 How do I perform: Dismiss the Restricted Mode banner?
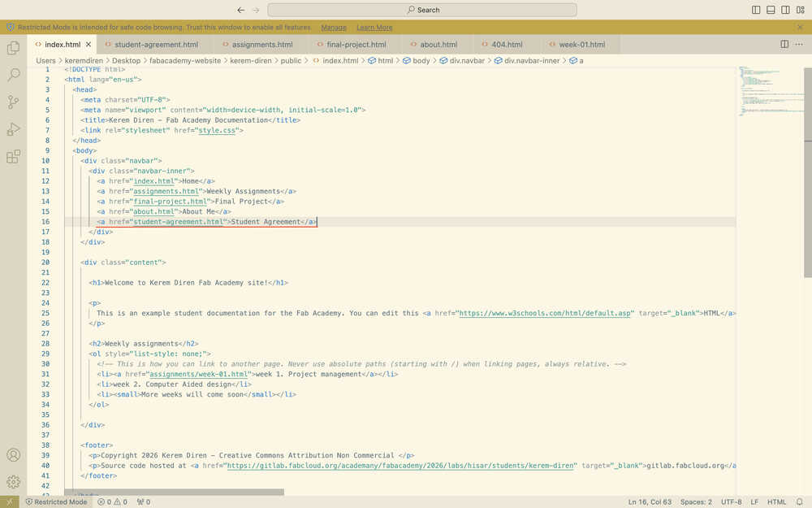tap(800, 28)
